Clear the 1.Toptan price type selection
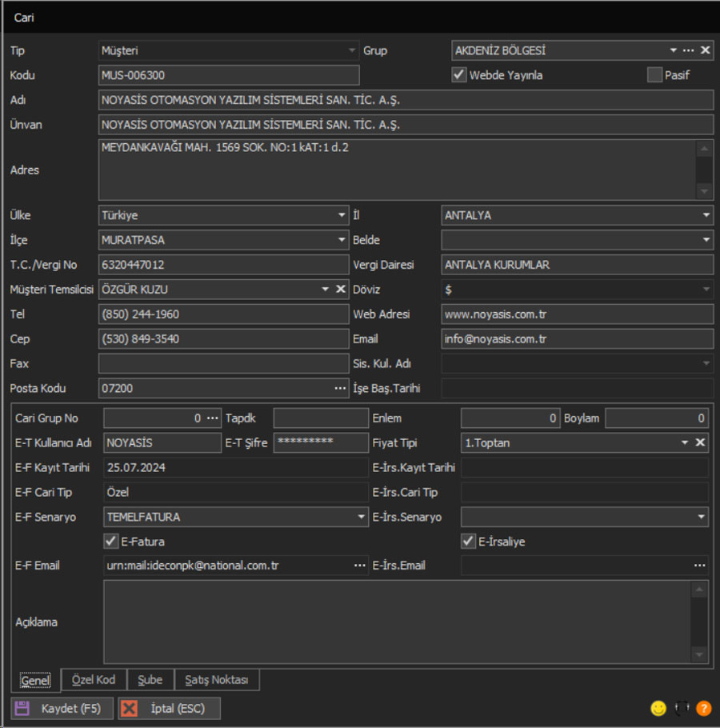The height and width of the screenshot is (728, 720). pyautogui.click(x=700, y=442)
